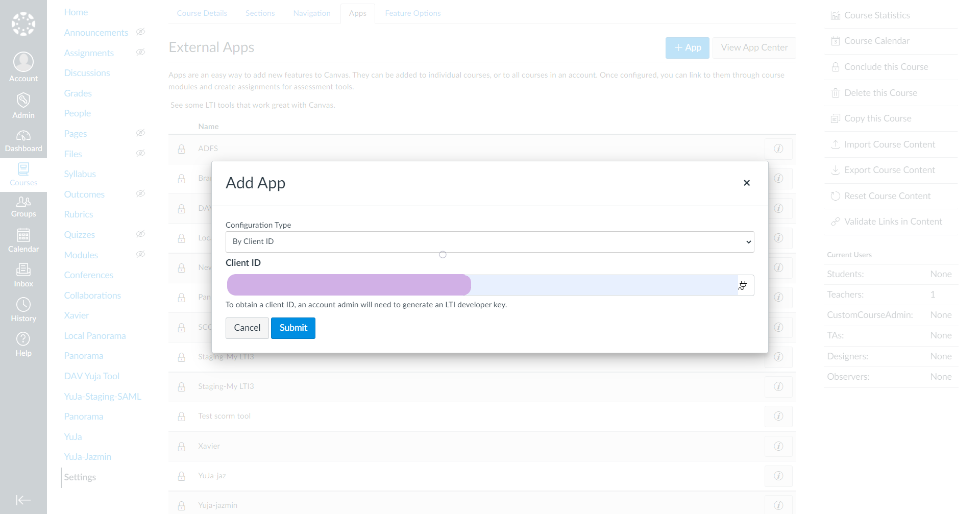This screenshot has width=980, height=514.
Task: Switch to the Feature Options tab
Action: coord(412,13)
